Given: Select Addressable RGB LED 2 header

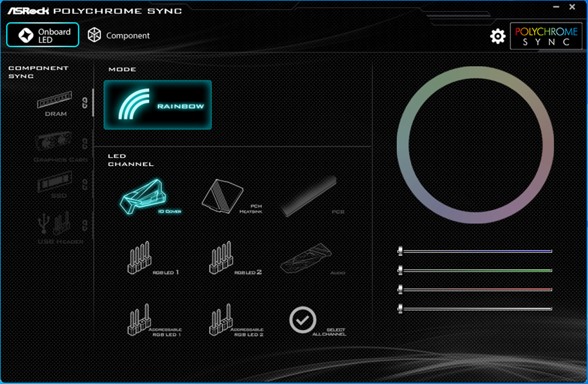Looking at the screenshot, I should click(x=236, y=320).
